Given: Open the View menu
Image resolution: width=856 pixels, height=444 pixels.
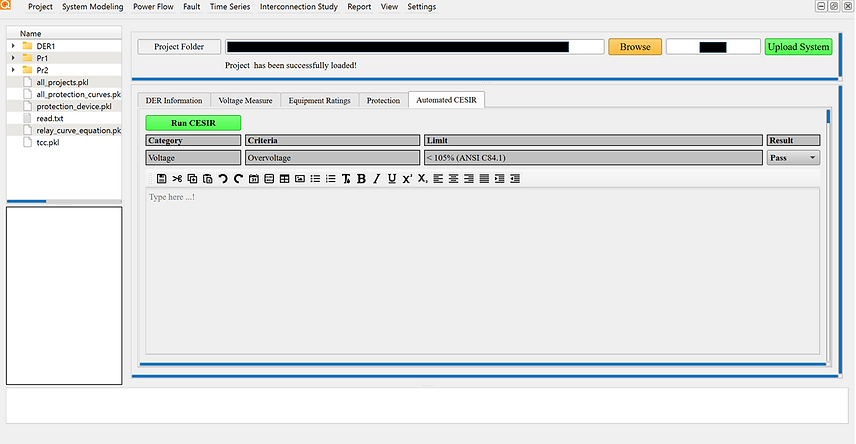Looking at the screenshot, I should [389, 7].
